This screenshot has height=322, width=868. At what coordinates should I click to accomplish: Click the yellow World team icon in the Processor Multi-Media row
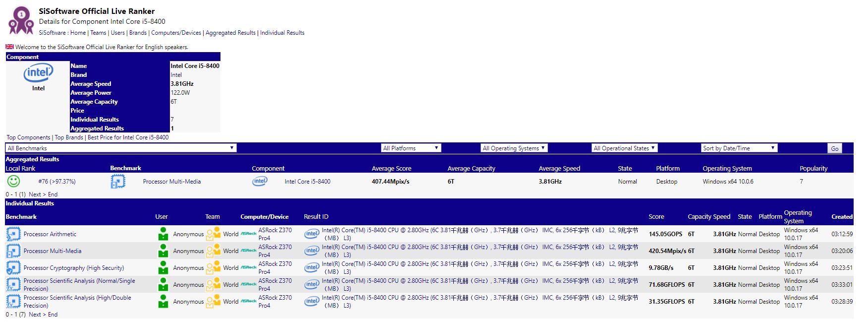pyautogui.click(x=213, y=251)
